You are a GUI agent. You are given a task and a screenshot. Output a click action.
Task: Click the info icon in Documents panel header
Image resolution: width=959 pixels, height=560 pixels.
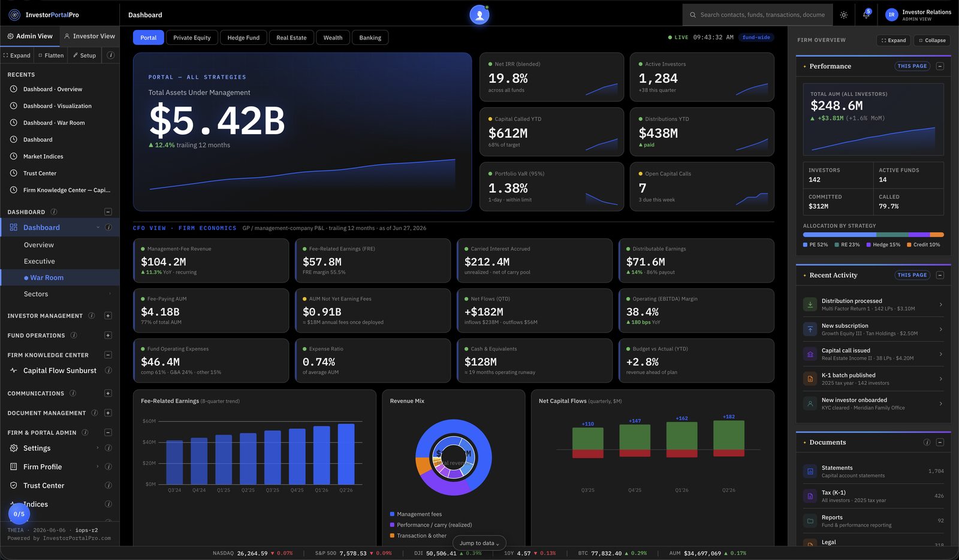click(x=927, y=442)
